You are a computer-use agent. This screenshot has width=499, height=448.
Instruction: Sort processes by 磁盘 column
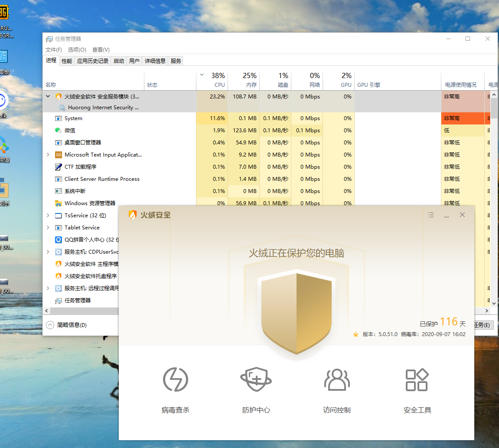click(275, 81)
